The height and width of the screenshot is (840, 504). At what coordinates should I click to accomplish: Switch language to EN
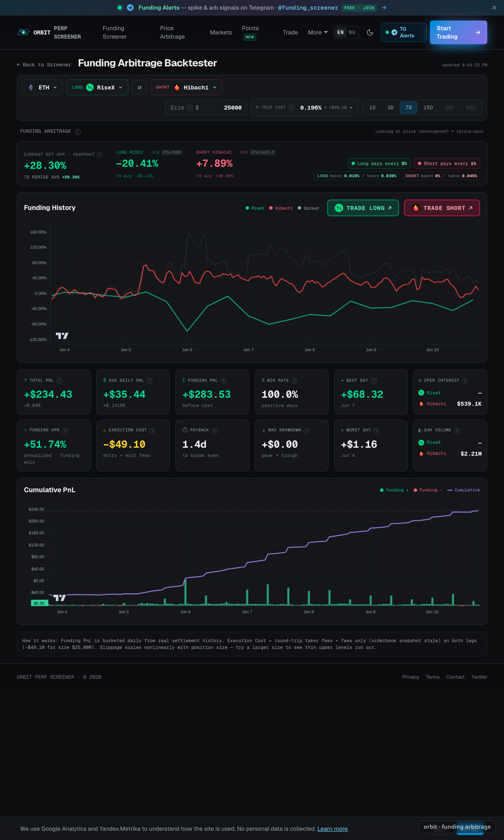point(340,32)
